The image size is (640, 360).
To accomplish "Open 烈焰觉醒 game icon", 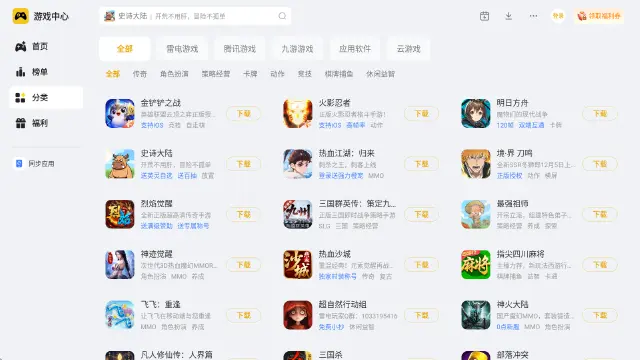I will click(x=120, y=214).
